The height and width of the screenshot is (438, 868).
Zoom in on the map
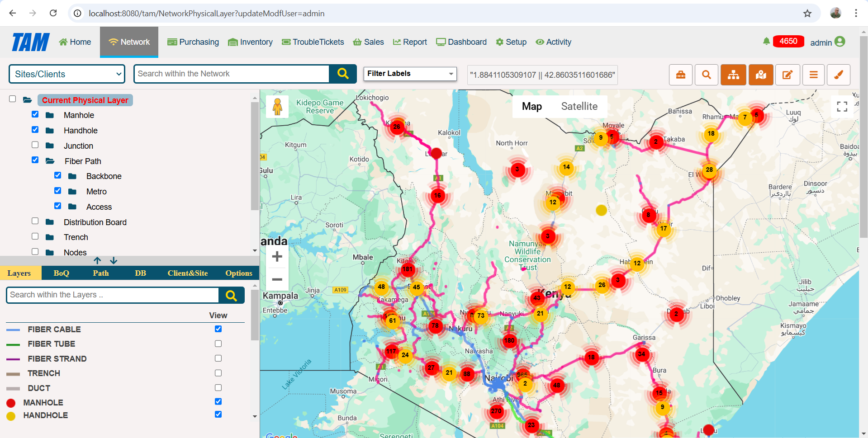(277, 257)
